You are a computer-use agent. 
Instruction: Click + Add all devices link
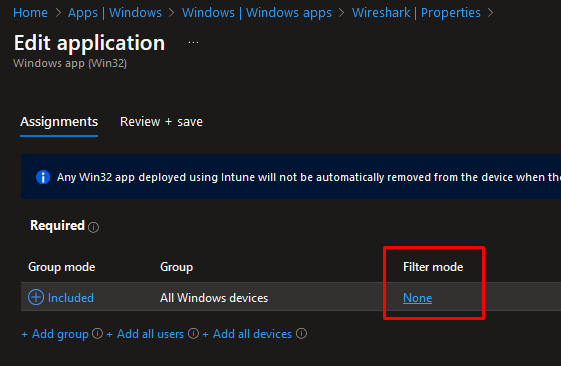pyautogui.click(x=247, y=334)
